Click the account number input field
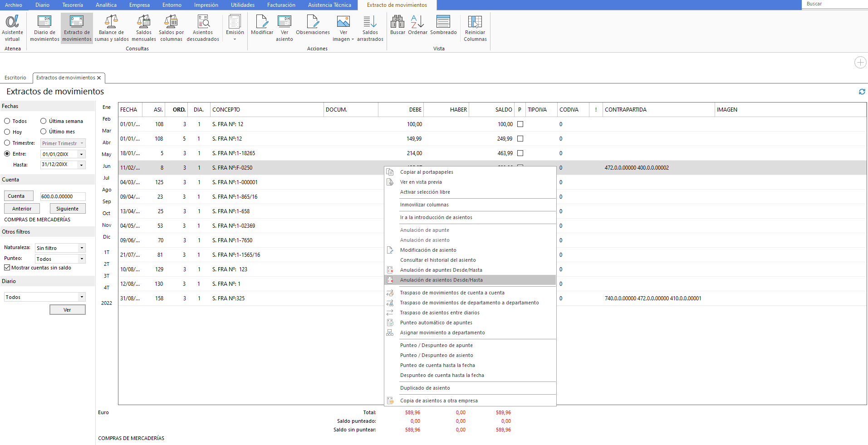Image resolution: width=868 pixels, height=445 pixels. coord(63,196)
